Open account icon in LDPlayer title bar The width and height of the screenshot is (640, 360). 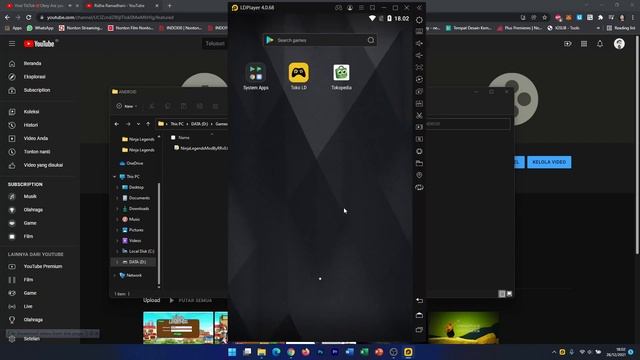click(350, 8)
